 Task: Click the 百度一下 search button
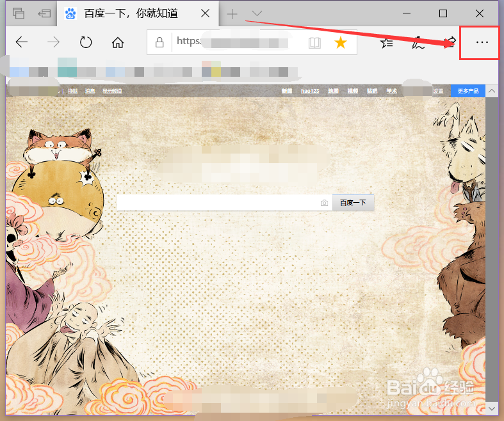coord(353,203)
